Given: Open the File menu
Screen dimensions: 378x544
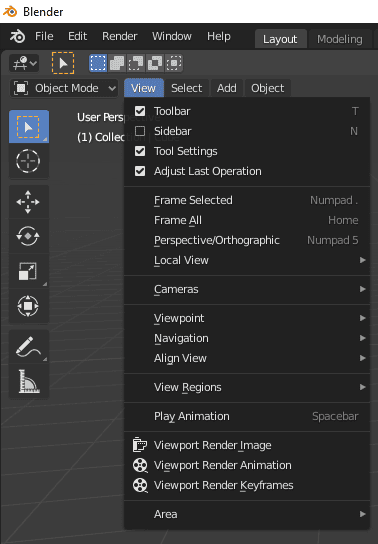Looking at the screenshot, I should 44,36.
